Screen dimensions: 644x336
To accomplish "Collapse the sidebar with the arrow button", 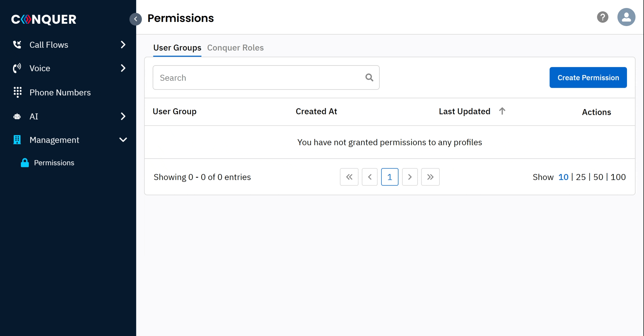I will (x=136, y=19).
